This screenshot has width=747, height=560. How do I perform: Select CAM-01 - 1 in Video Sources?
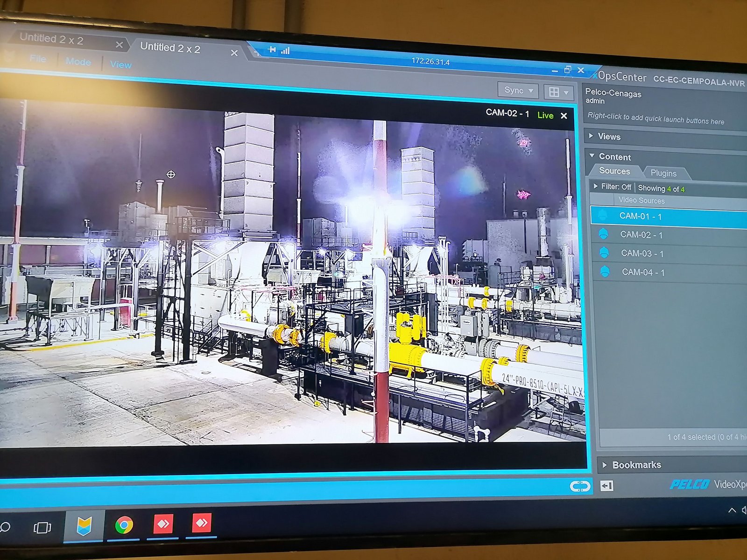640,216
